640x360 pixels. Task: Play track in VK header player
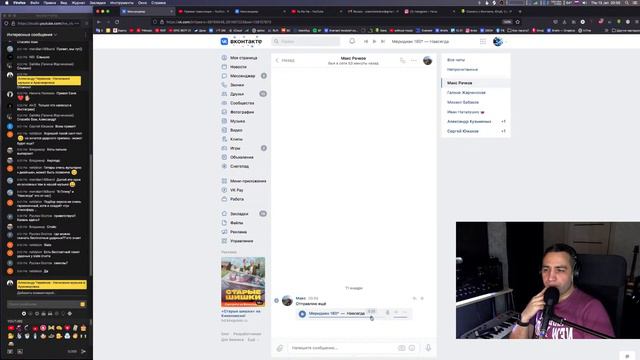[x=374, y=41]
